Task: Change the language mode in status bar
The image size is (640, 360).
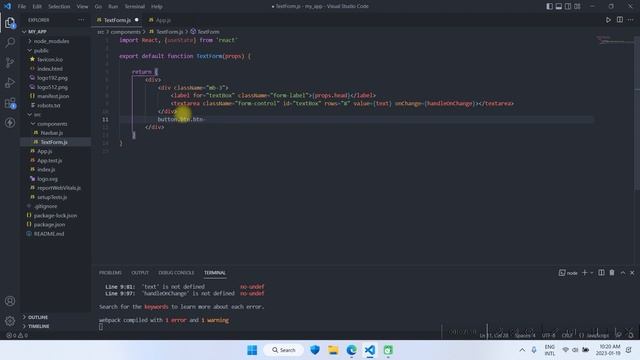Action: [x=594, y=335]
